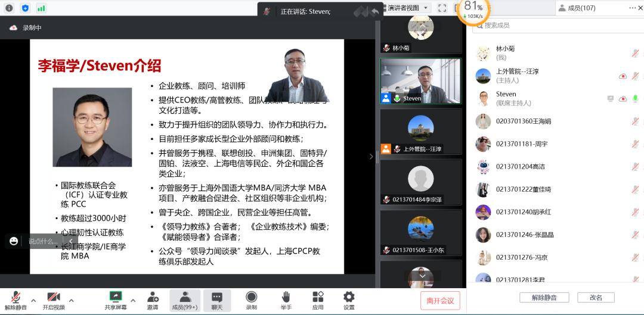This screenshot has width=644, height=315.
Task: Open the 应用 (Apps) icon
Action: pyautogui.click(x=318, y=297)
